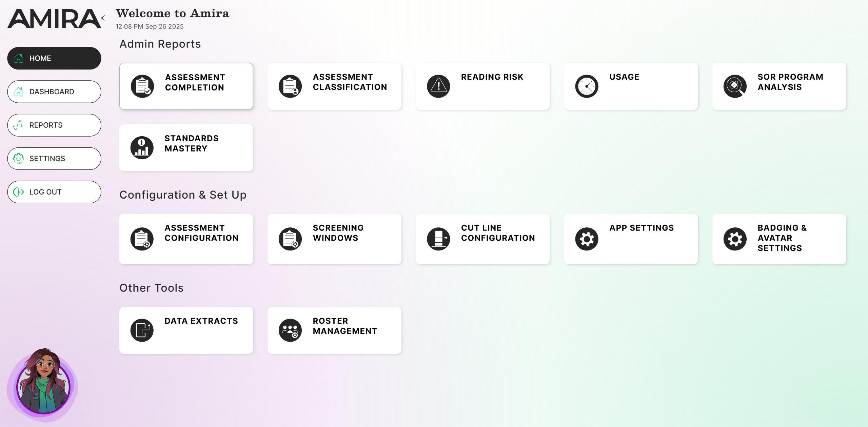Screen dimensions: 868x427
Task: Select the Home sidebar item
Action: 54,58
